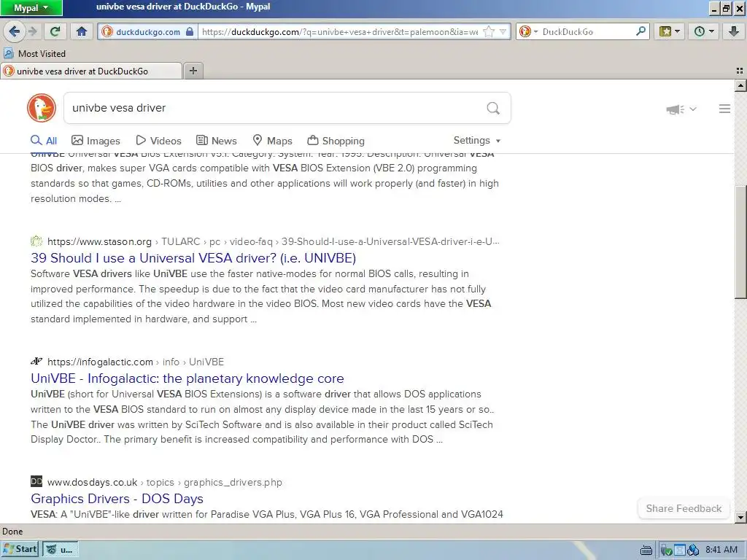Open the list all tabs button
The width and height of the screenshot is (747, 560).
[x=740, y=71]
